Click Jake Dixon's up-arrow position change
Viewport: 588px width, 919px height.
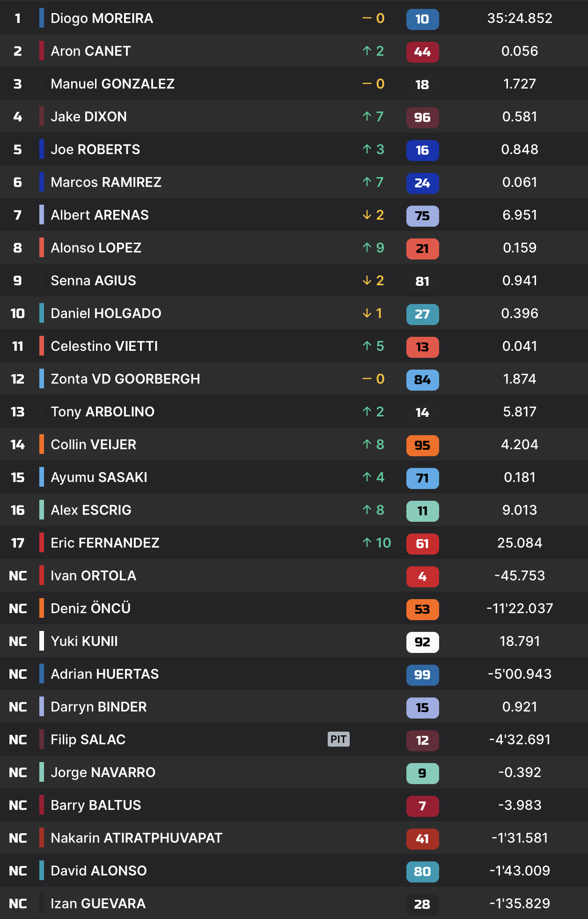pos(373,117)
